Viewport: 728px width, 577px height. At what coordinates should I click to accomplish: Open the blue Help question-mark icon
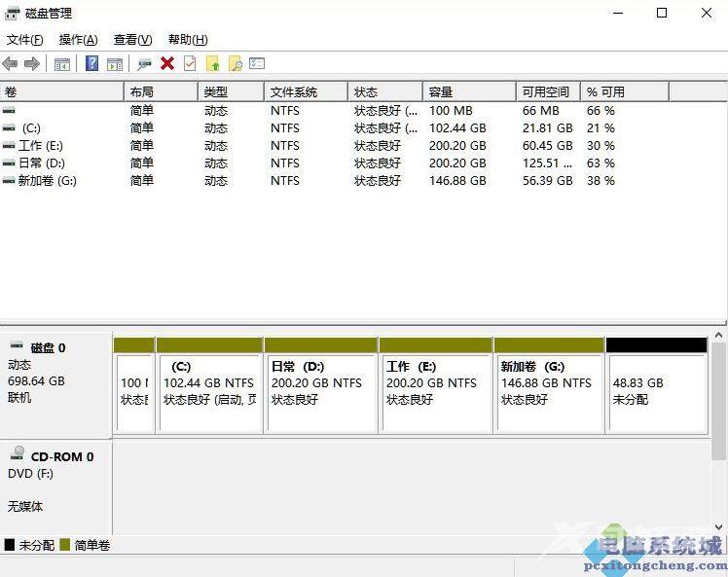pos(91,63)
